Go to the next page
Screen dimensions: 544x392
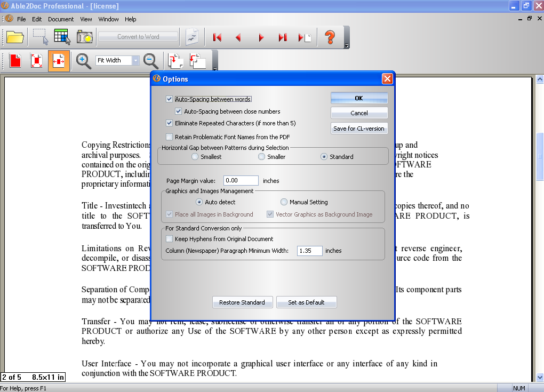tap(261, 37)
